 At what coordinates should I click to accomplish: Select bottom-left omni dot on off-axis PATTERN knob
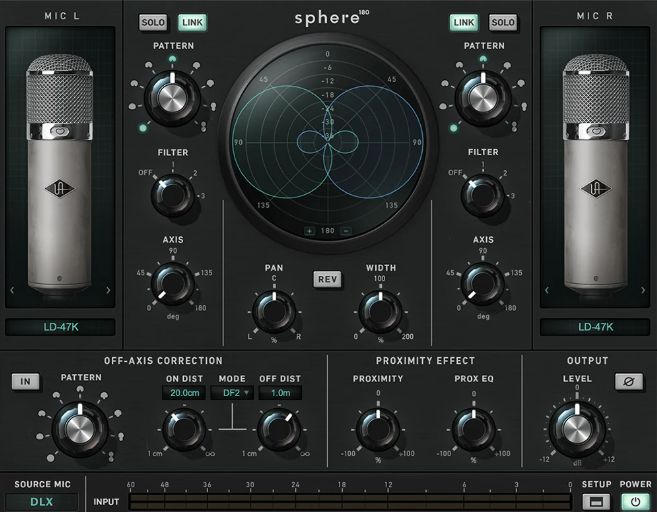click(50, 458)
